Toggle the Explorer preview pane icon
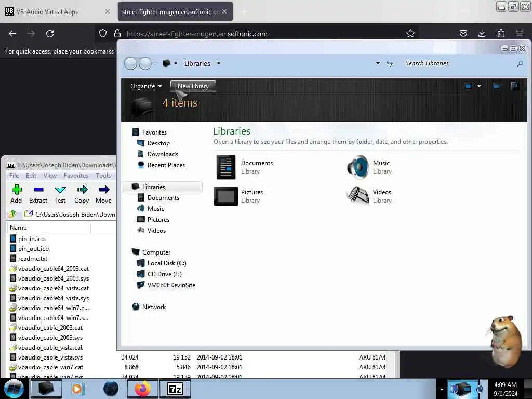Screen dimensions: 532x399 (x=496, y=86)
